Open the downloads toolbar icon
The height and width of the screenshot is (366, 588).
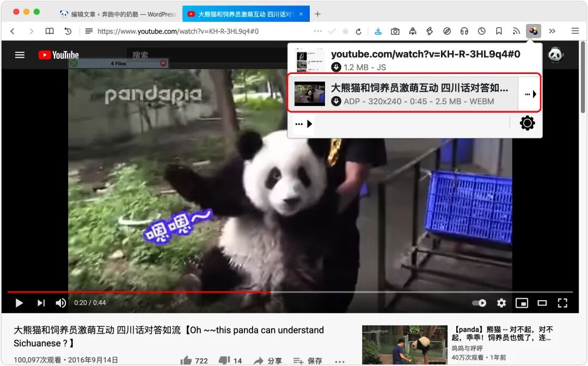point(378,31)
